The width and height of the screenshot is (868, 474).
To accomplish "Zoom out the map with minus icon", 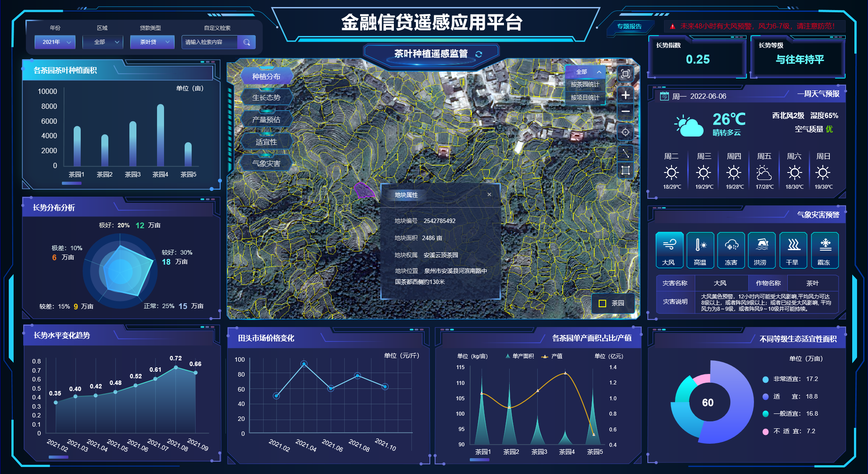I will [x=625, y=111].
